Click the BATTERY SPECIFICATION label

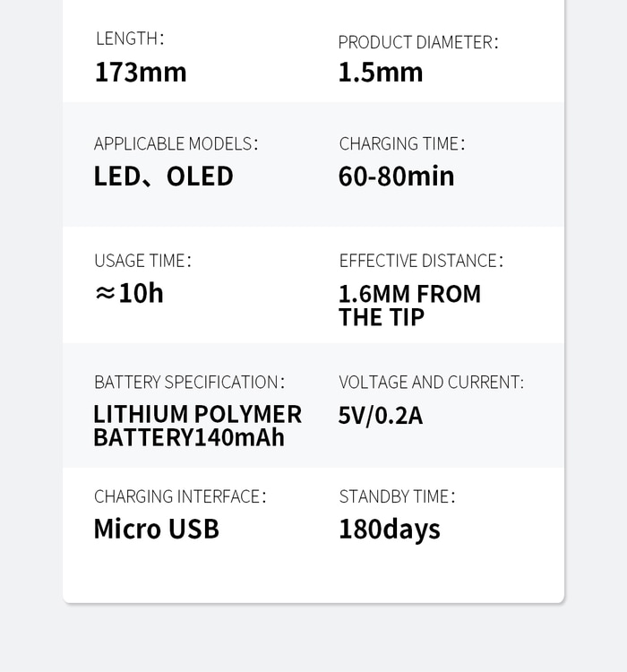tap(189, 382)
